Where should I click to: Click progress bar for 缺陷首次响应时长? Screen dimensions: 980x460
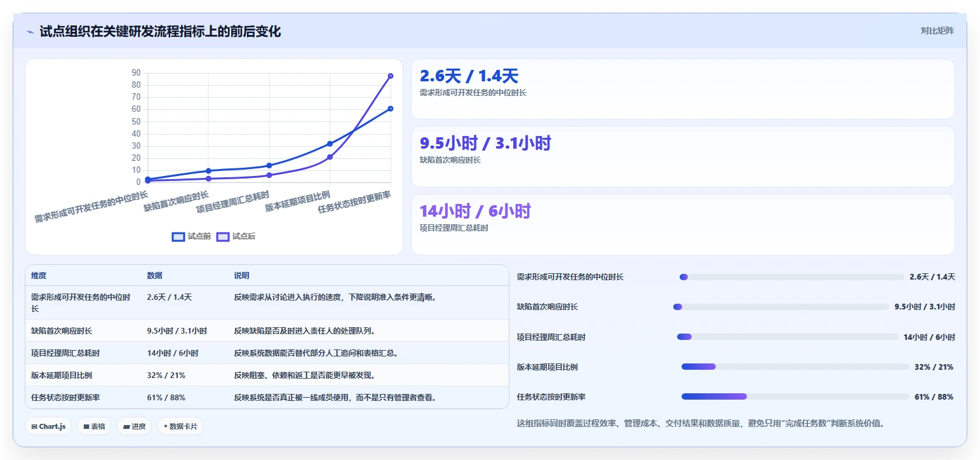[781, 307]
